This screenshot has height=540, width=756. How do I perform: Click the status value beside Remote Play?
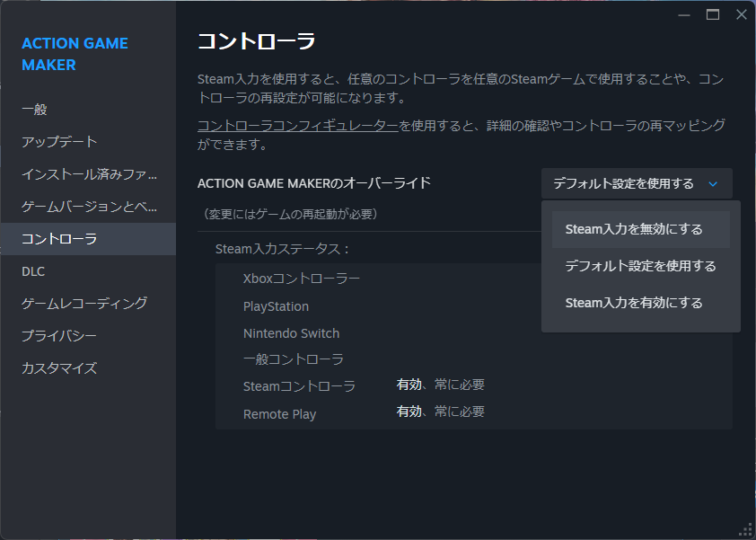coord(440,412)
